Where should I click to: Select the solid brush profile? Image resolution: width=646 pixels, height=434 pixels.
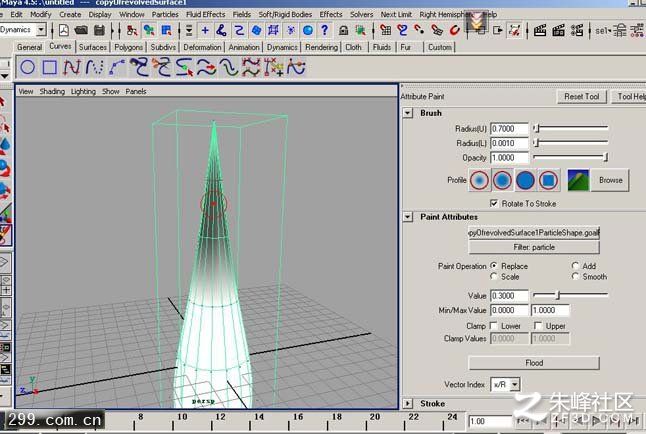coord(525,180)
